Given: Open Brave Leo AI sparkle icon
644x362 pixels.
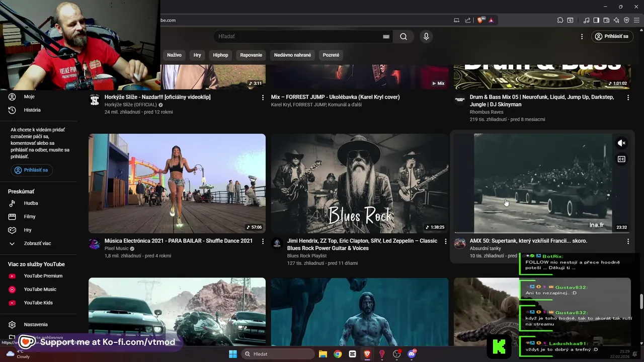Looking at the screenshot, I should coord(616,20).
